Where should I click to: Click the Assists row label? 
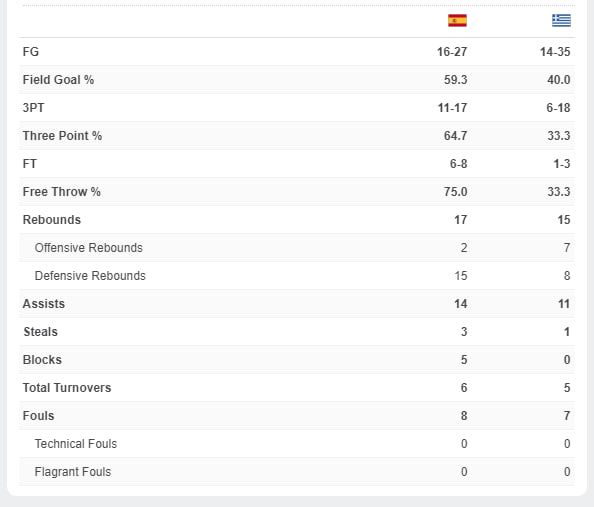point(44,304)
